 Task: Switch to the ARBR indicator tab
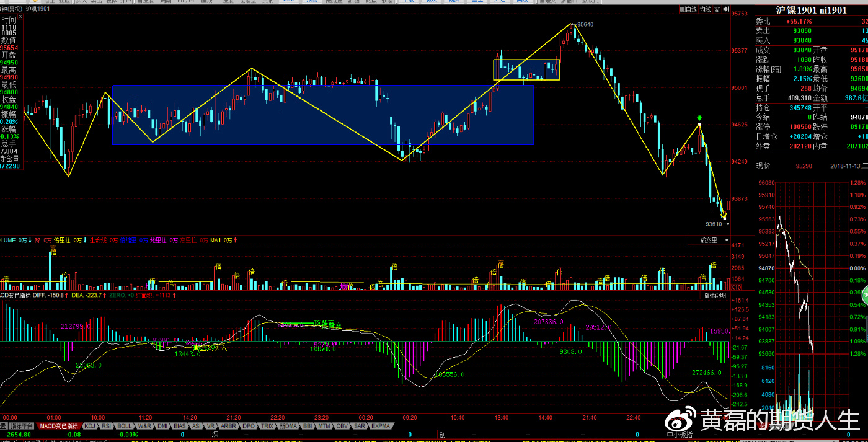point(229,426)
